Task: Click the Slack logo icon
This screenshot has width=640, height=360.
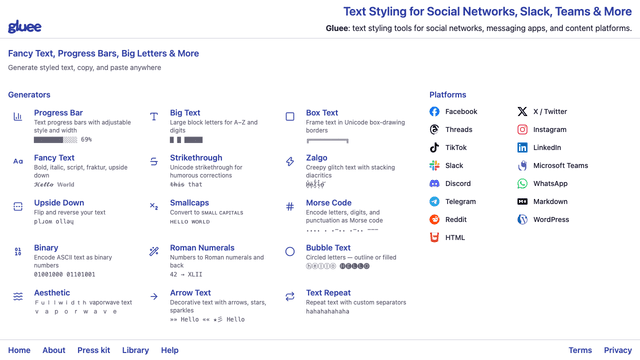Action: (x=434, y=165)
